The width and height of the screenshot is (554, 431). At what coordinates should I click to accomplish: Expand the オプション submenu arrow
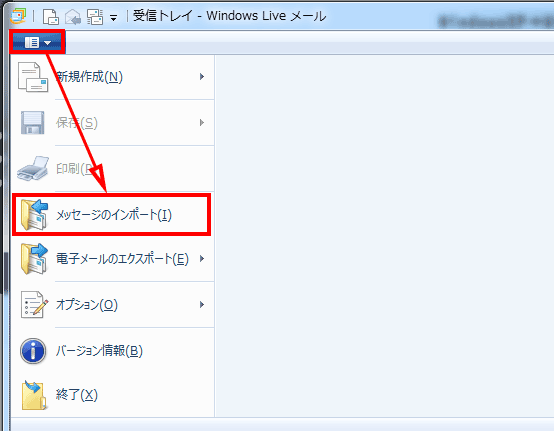(x=202, y=305)
